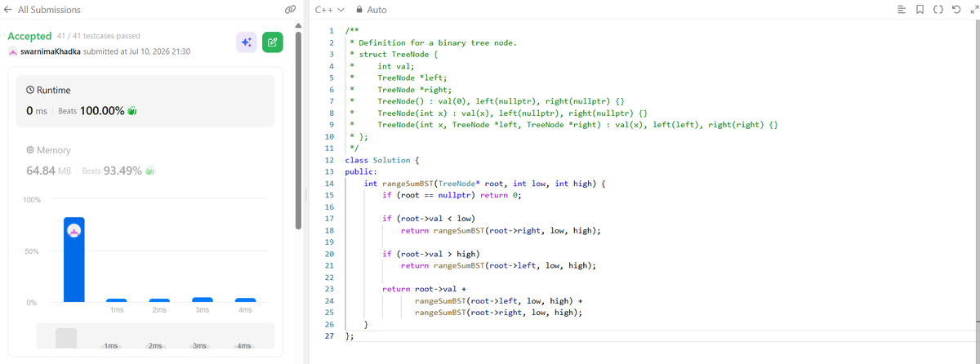Viewport: 980px width, 364px height.
Task: Open the C++ language dropdown
Action: pos(328,10)
